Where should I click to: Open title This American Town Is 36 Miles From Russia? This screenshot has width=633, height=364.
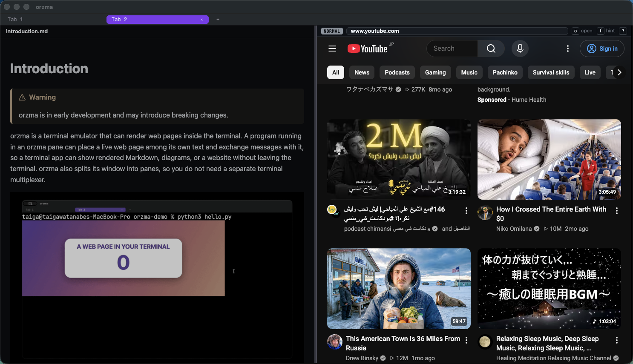(403, 343)
